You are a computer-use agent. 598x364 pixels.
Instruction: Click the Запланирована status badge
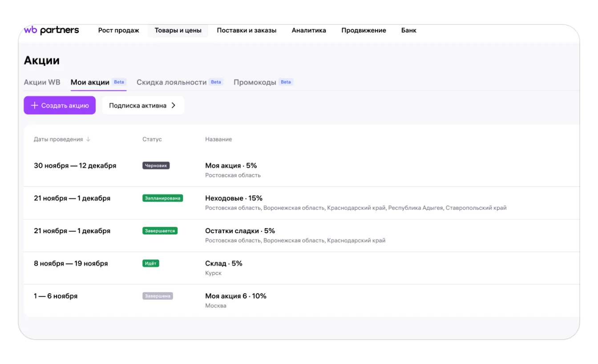coord(162,198)
